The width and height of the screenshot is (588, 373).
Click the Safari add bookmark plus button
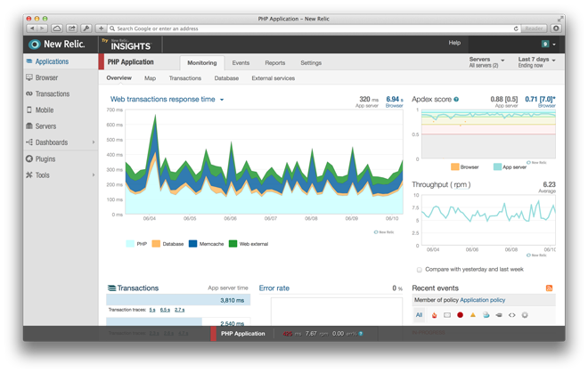tap(101, 28)
